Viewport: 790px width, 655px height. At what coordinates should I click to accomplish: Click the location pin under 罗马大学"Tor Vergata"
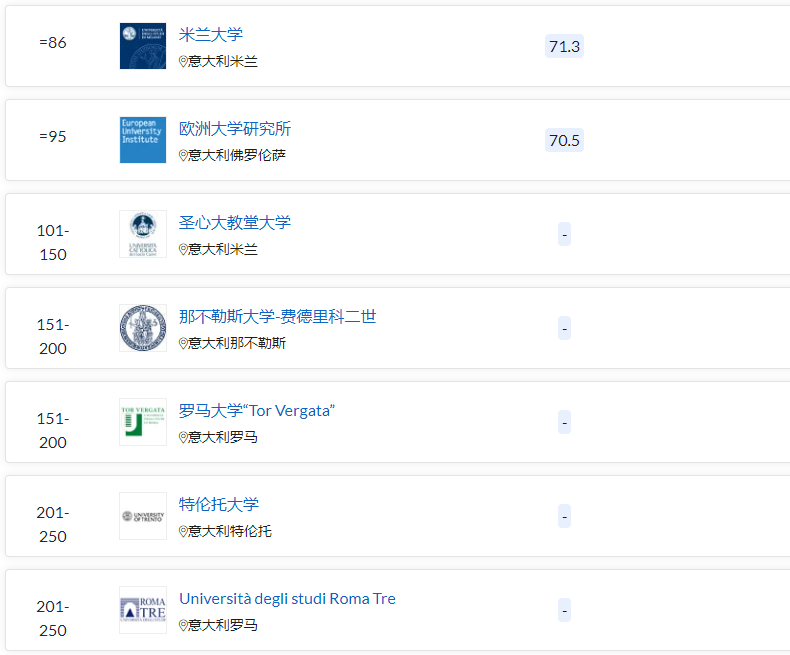click(183, 437)
